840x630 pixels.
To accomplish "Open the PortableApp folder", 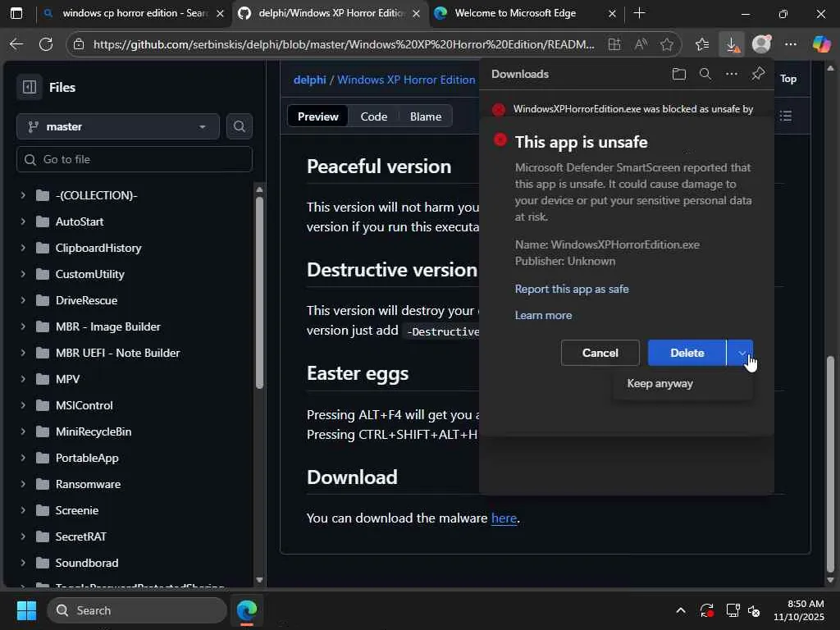I will click(x=87, y=458).
